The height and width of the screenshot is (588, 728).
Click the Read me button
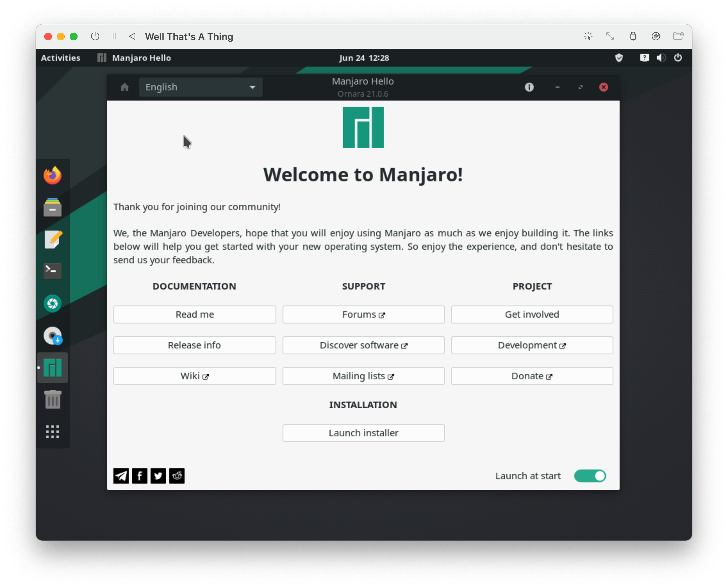(x=195, y=314)
